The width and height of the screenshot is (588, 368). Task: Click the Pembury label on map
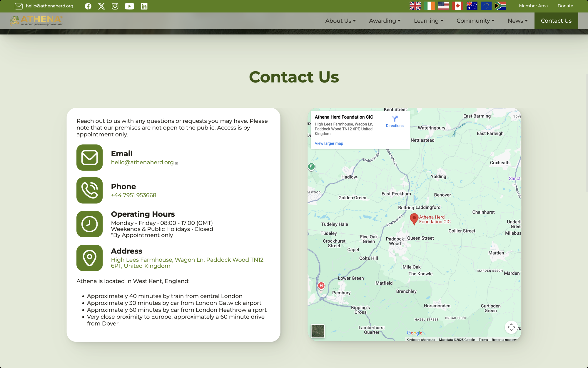tap(341, 293)
